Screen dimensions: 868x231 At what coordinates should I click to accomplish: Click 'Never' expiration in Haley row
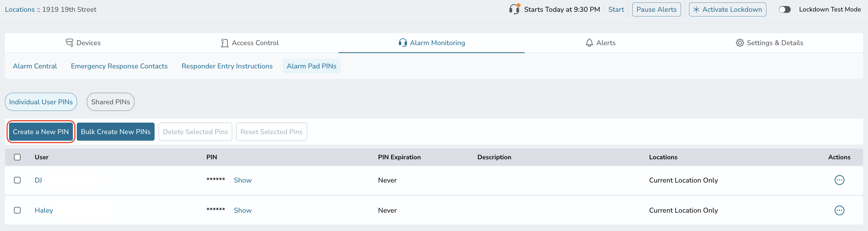point(387,210)
